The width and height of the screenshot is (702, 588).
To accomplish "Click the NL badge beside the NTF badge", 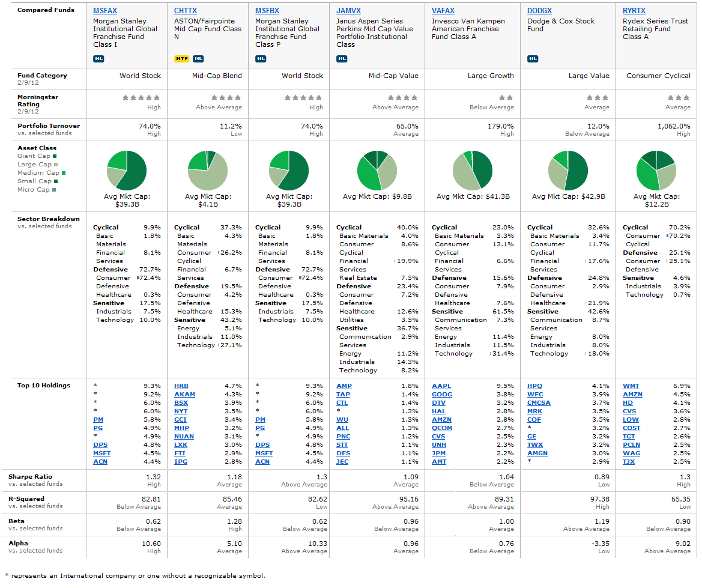I will tap(198, 59).
